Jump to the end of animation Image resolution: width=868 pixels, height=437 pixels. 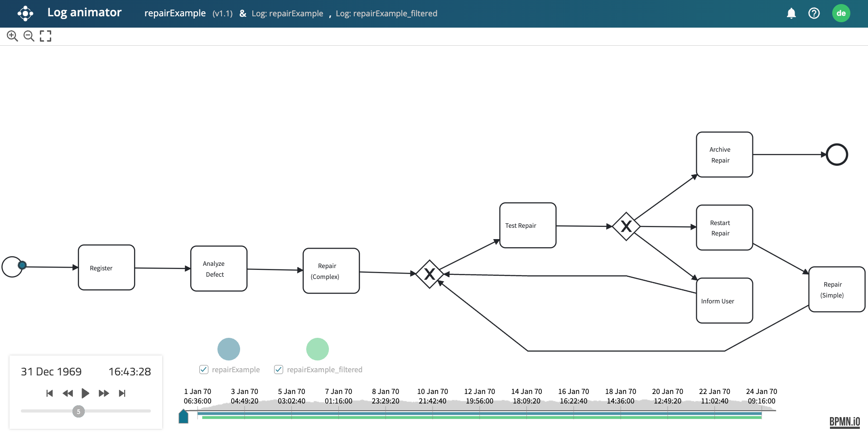122,393
